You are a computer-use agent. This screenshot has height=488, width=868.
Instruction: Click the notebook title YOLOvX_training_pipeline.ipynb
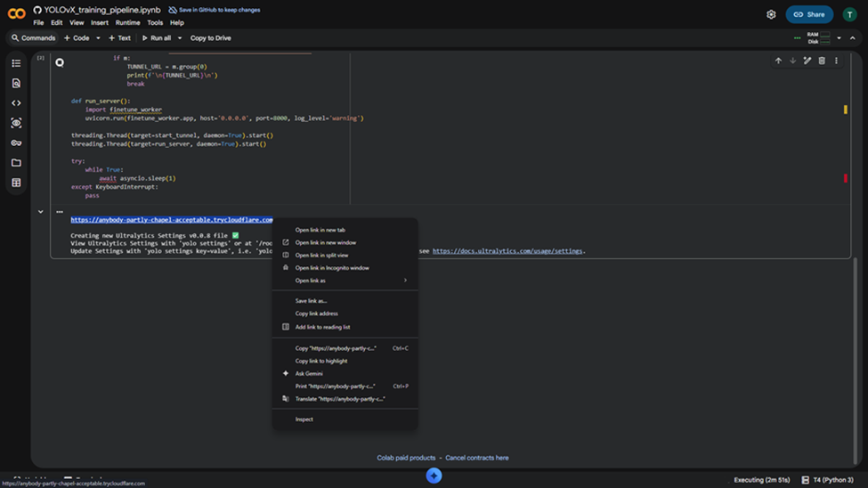(102, 10)
